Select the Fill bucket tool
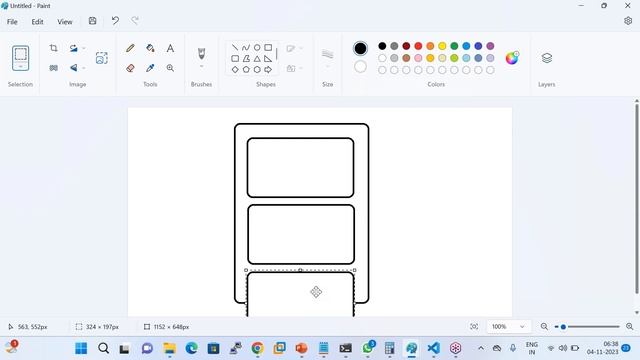The width and height of the screenshot is (640, 360). coord(150,49)
